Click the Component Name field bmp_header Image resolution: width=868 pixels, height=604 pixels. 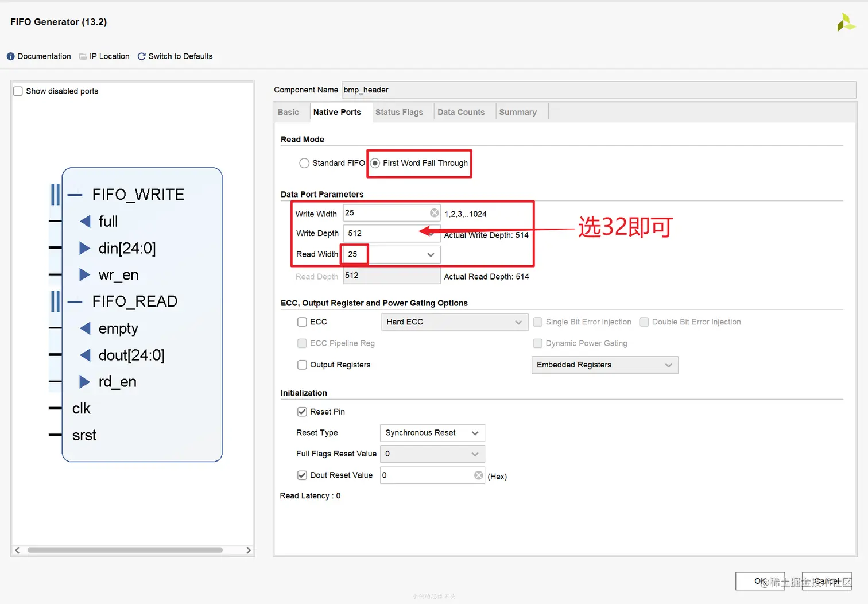[x=599, y=90]
